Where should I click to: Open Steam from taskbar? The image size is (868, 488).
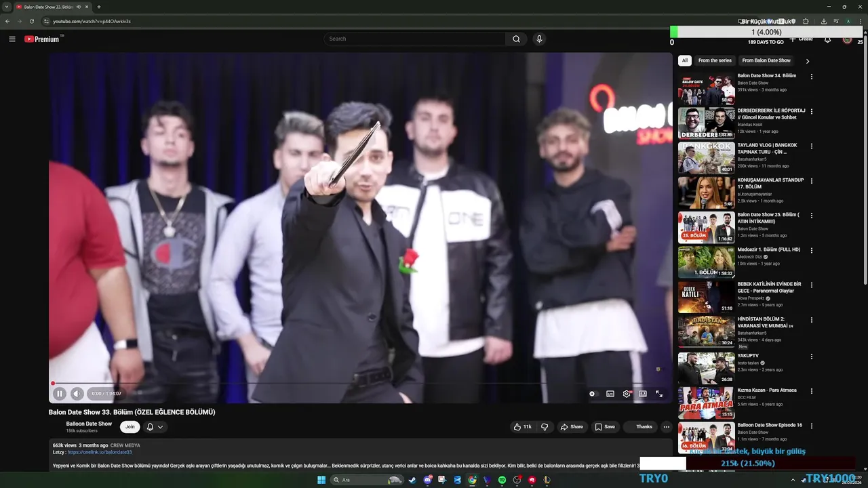(x=412, y=480)
